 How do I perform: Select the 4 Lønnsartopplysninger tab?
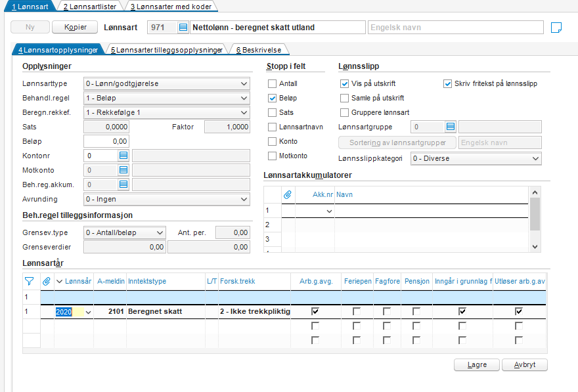[58, 50]
